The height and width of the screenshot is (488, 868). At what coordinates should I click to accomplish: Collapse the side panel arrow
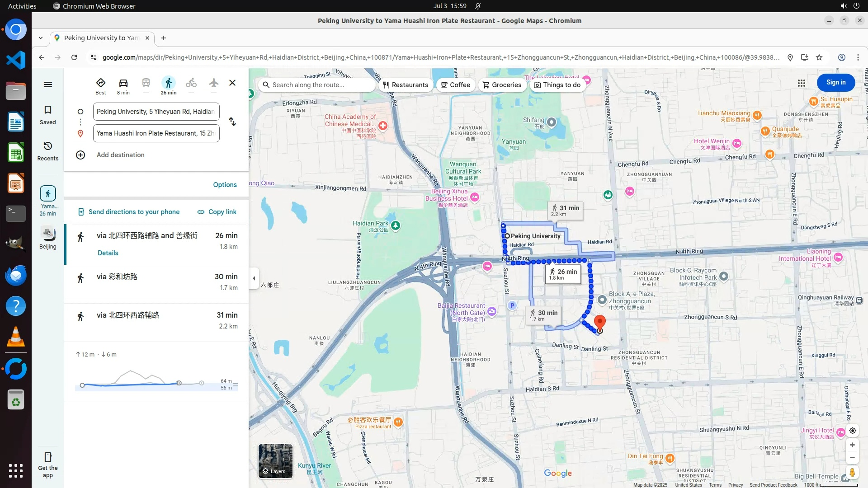[x=254, y=278]
